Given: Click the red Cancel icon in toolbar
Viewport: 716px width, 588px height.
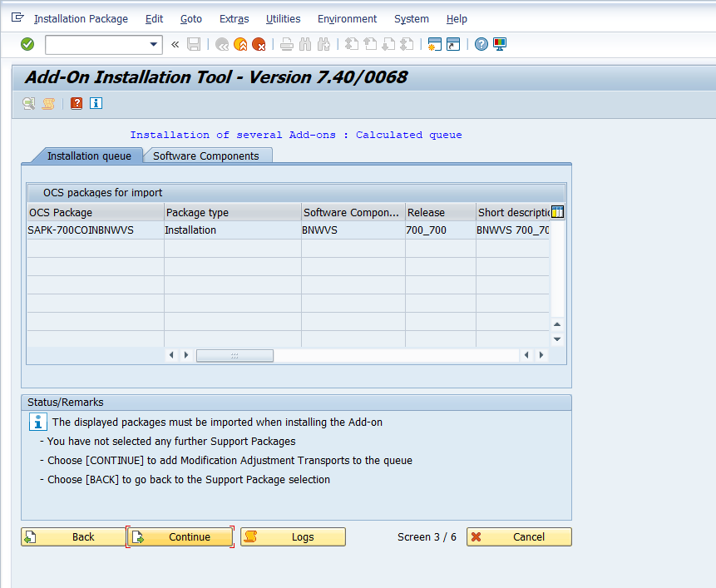Looking at the screenshot, I should [259, 44].
